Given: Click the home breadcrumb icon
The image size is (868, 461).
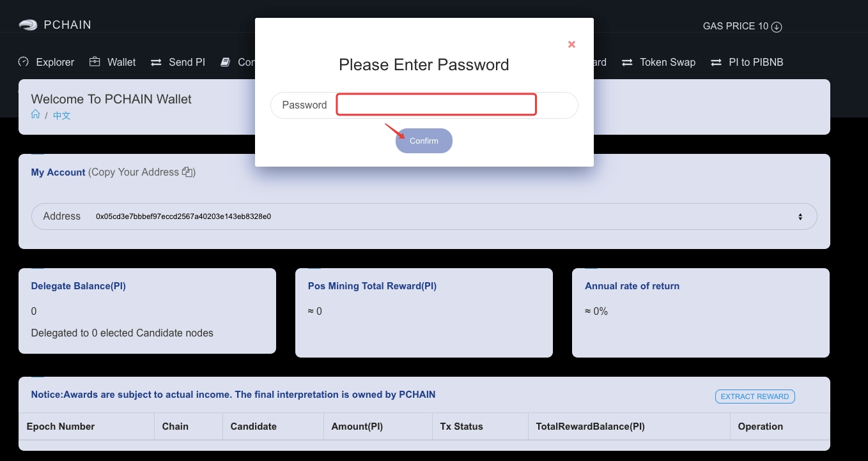Looking at the screenshot, I should [36, 114].
